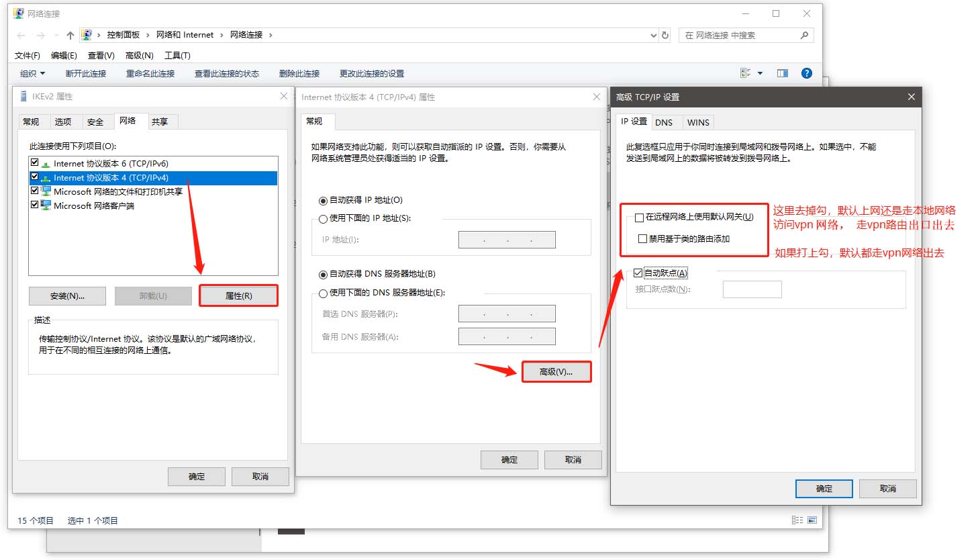Open the WINS tab in Advanced TCP/IP
Viewport: 980px width, 560px height.
pos(698,122)
